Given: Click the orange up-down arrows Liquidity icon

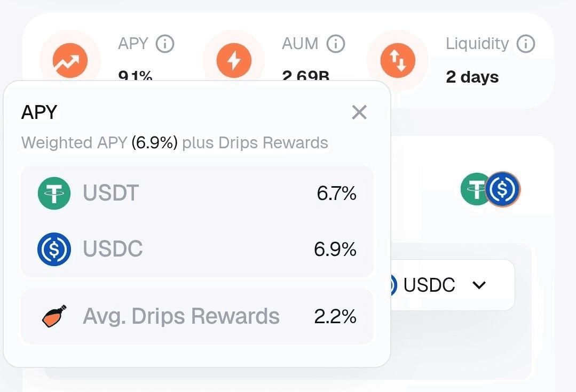Looking at the screenshot, I should (x=398, y=61).
